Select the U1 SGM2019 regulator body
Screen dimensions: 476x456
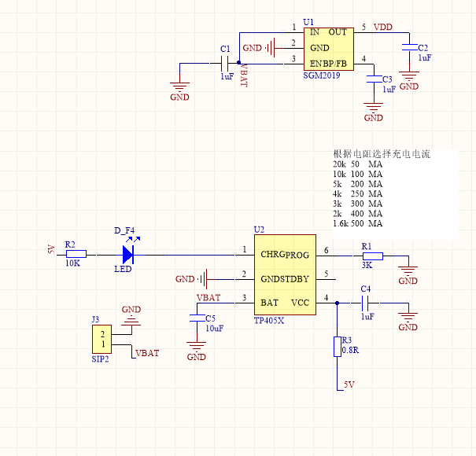pyautogui.click(x=329, y=49)
